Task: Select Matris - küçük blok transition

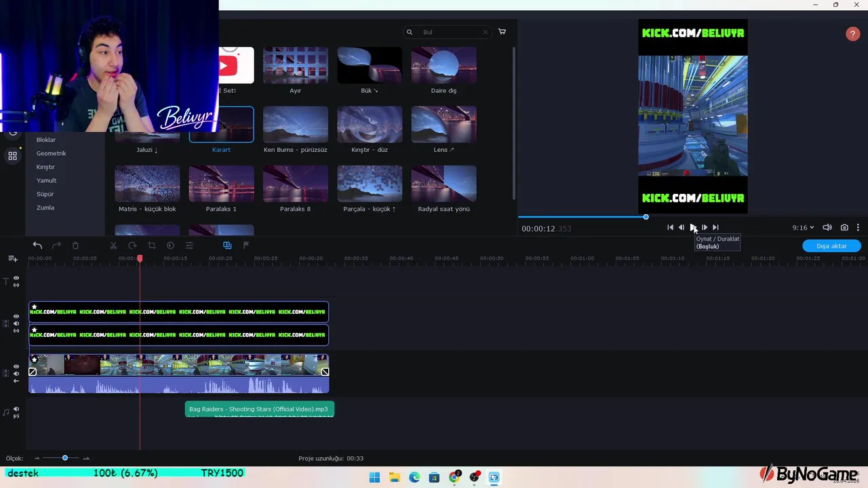Action: tap(147, 184)
